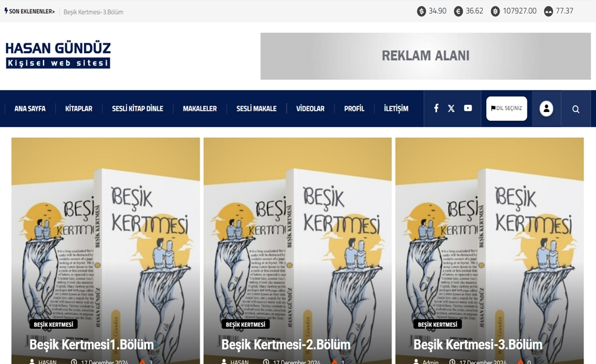Select the MAKALELER menu item
This screenshot has width=596, height=364.
[200, 108]
